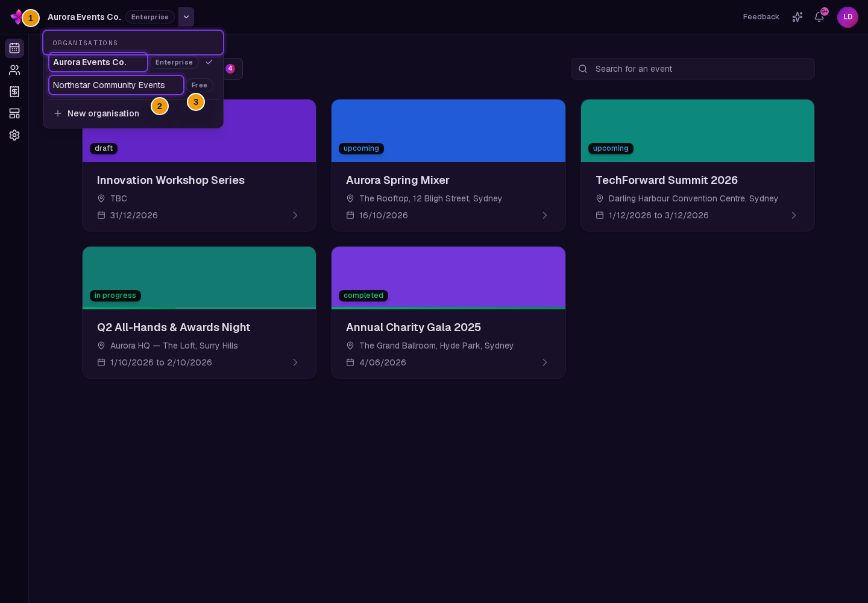
Task: Click the AI sparkles icon in header
Action: [x=797, y=17]
